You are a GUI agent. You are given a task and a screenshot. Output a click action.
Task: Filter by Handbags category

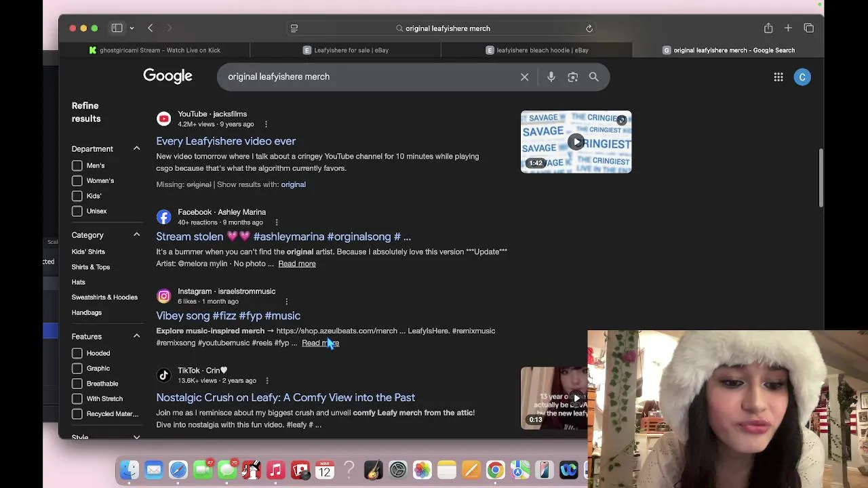87,312
